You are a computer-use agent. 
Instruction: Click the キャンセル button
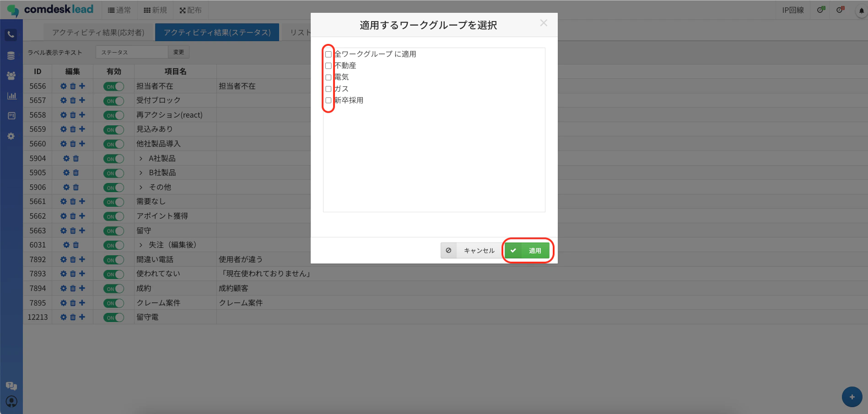(x=471, y=251)
